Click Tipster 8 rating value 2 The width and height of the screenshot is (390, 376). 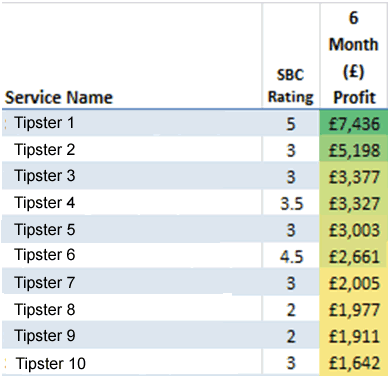pos(291,310)
